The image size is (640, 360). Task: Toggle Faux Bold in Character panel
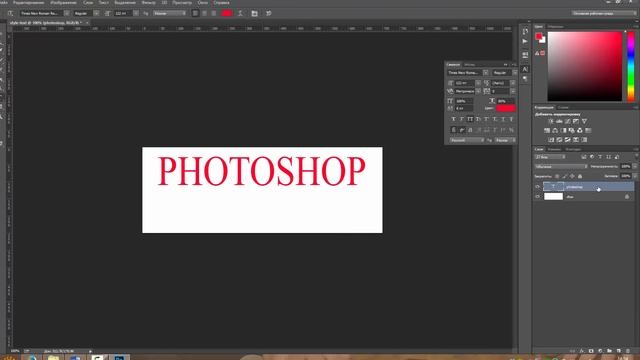pyautogui.click(x=453, y=119)
